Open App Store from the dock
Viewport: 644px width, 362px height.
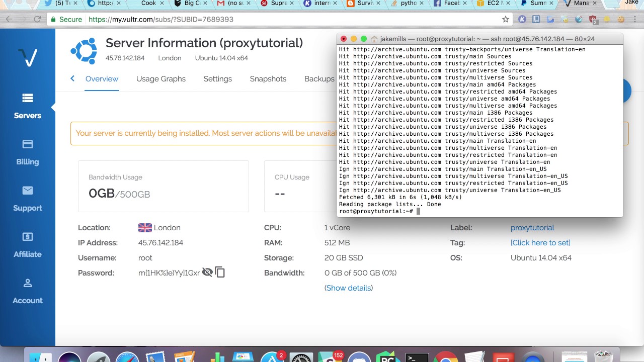pos(272,356)
